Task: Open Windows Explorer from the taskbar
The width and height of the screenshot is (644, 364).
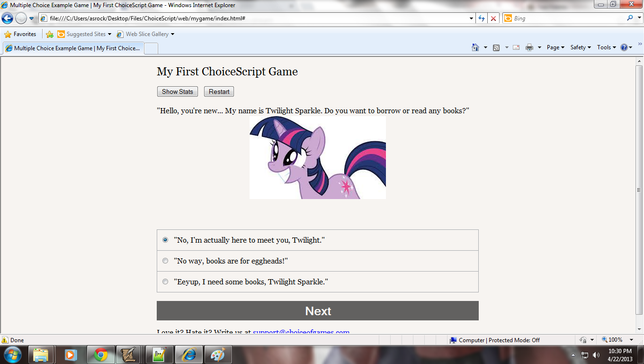Action: (41, 355)
